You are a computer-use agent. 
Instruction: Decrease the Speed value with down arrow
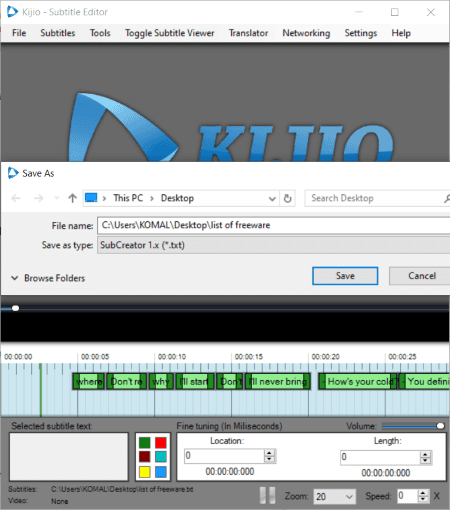pos(423,500)
